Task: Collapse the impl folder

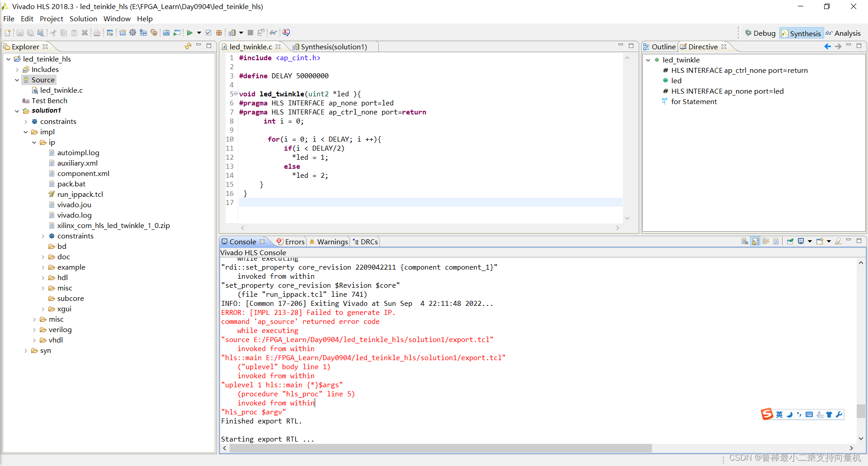Action: [x=26, y=132]
